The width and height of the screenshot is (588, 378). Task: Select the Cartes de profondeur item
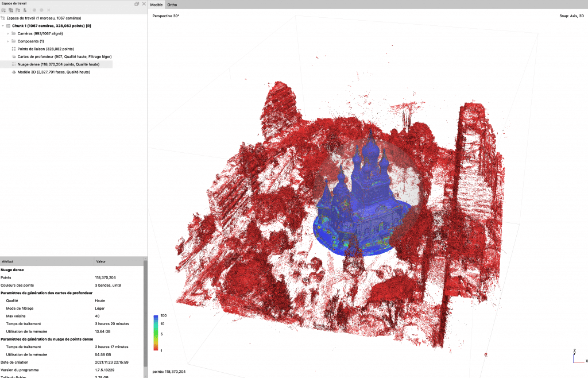click(x=64, y=57)
